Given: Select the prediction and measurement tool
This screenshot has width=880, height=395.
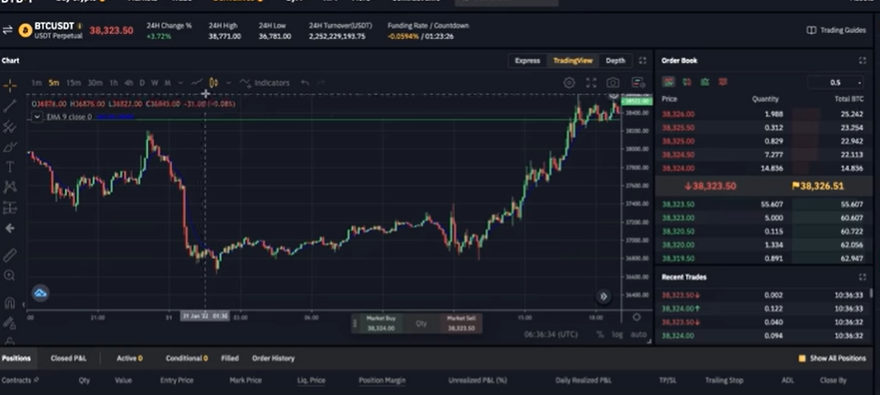Looking at the screenshot, I should point(10,208).
